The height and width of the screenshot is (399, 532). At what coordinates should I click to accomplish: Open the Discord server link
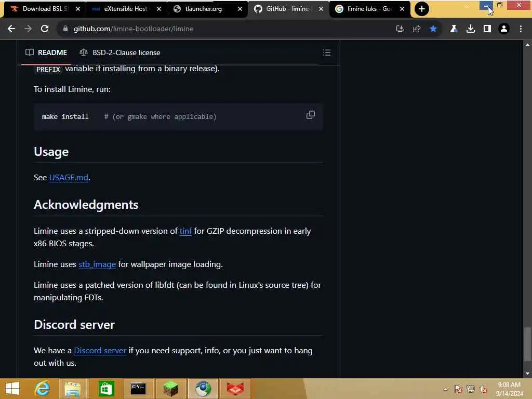click(x=100, y=351)
